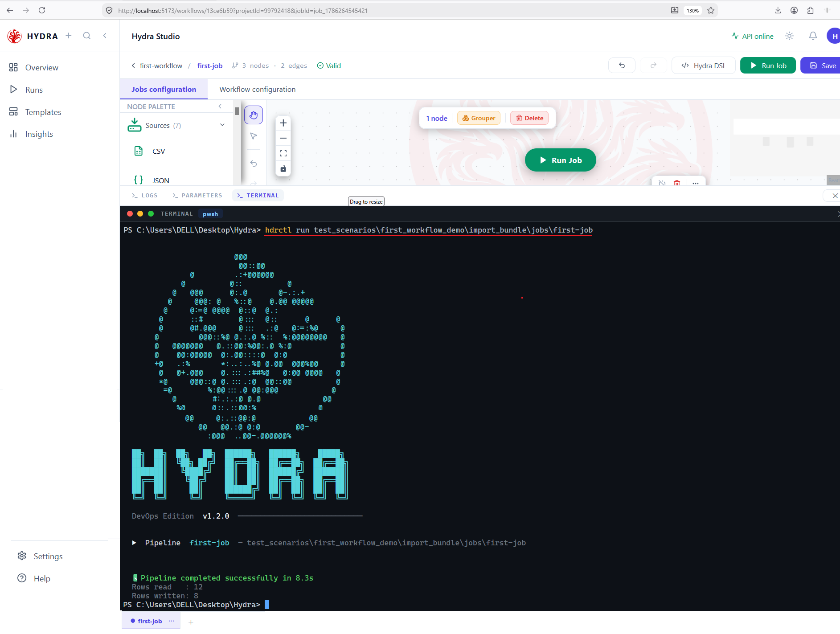The image size is (840, 634).
Task: Click the top Run Job button
Action: (x=768, y=65)
